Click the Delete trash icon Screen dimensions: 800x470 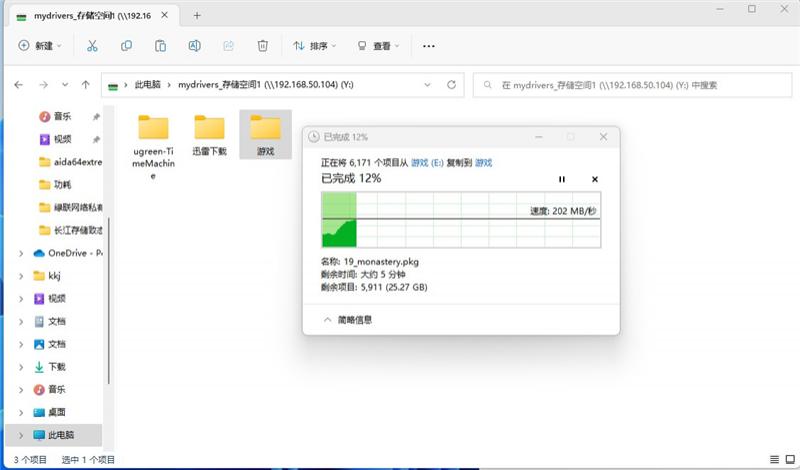coord(263,46)
